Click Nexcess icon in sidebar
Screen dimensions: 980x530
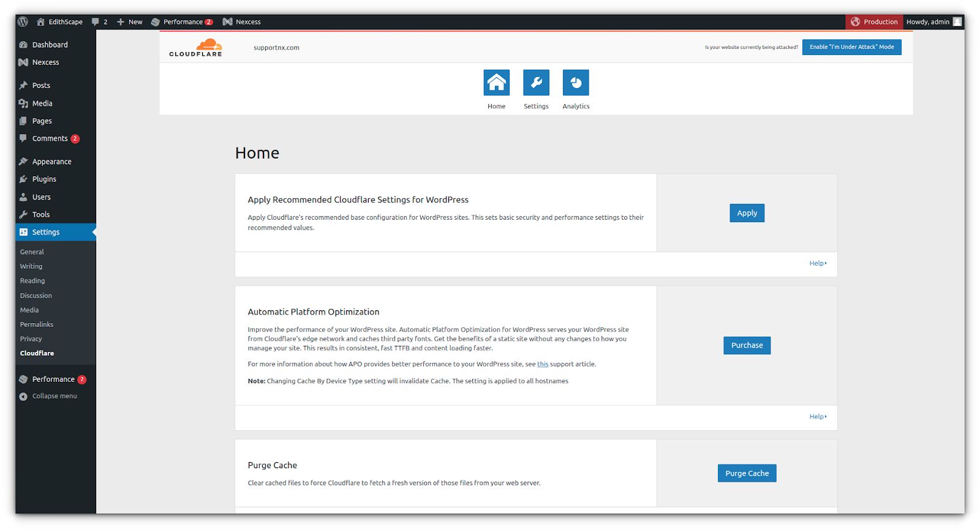(23, 62)
